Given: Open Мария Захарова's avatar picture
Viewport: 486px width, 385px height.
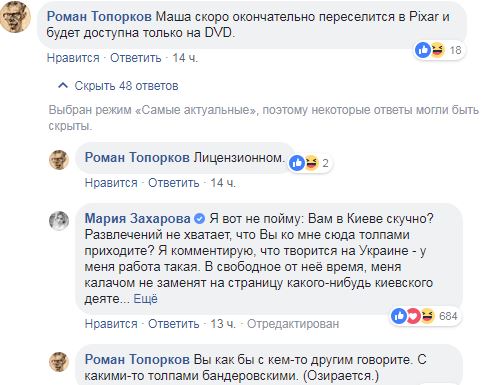Looking at the screenshot, I should (59, 221).
